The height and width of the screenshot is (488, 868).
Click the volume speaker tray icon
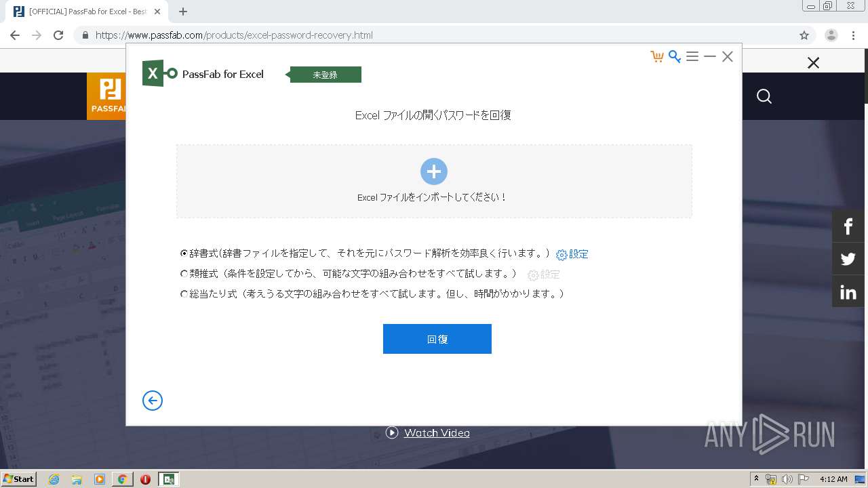(787, 479)
